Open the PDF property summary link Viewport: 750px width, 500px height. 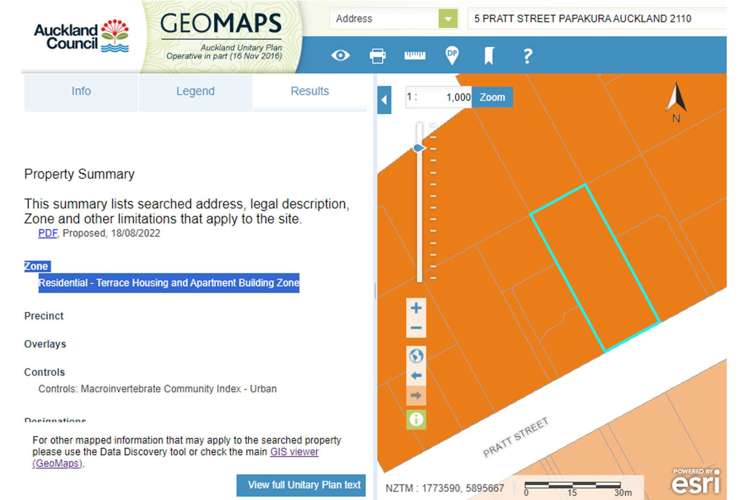pos(47,233)
